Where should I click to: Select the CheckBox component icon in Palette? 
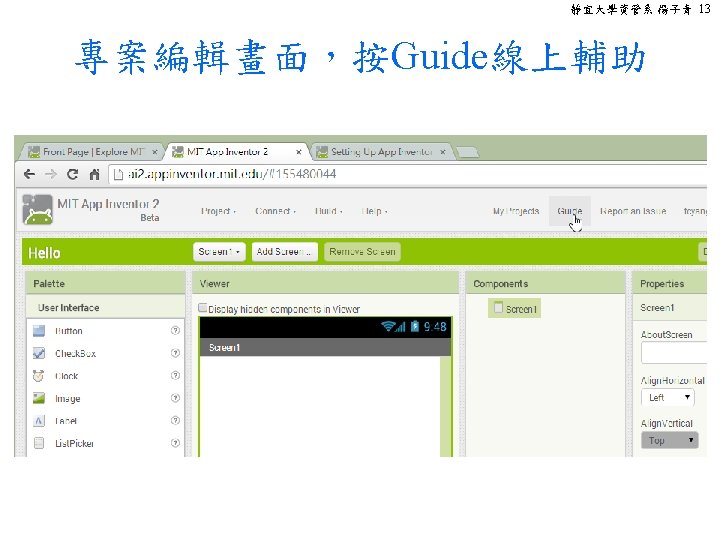click(x=39, y=353)
